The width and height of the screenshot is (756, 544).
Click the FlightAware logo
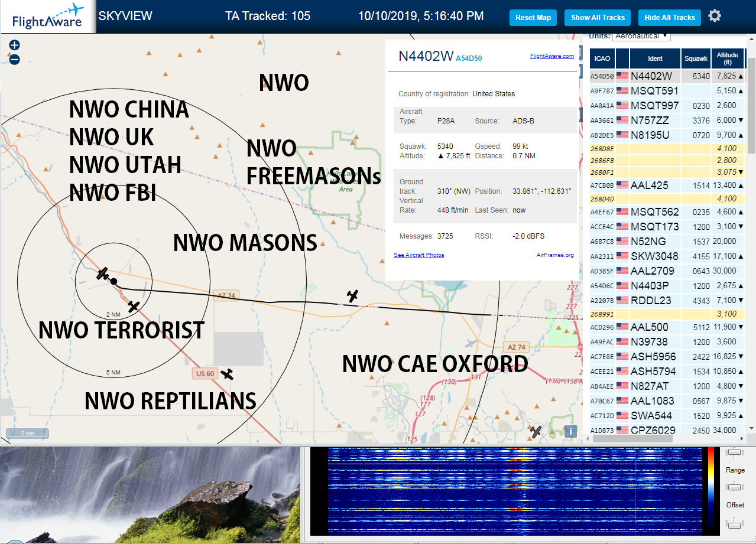tap(48, 16)
